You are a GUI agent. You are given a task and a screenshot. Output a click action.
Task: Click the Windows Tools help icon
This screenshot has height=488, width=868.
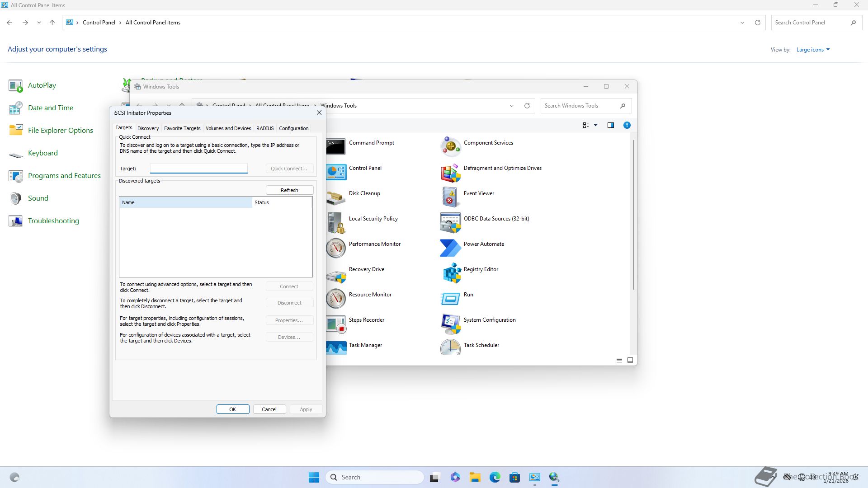[627, 125]
